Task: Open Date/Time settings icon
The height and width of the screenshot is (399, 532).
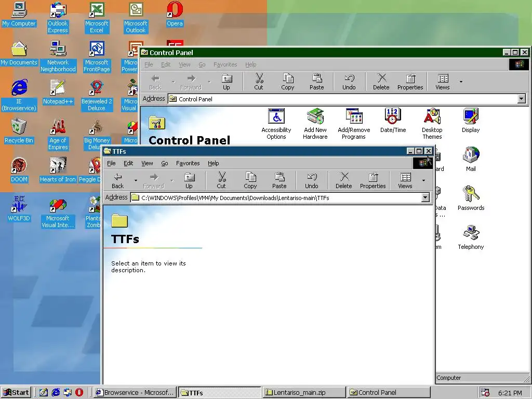Action: 393,121
